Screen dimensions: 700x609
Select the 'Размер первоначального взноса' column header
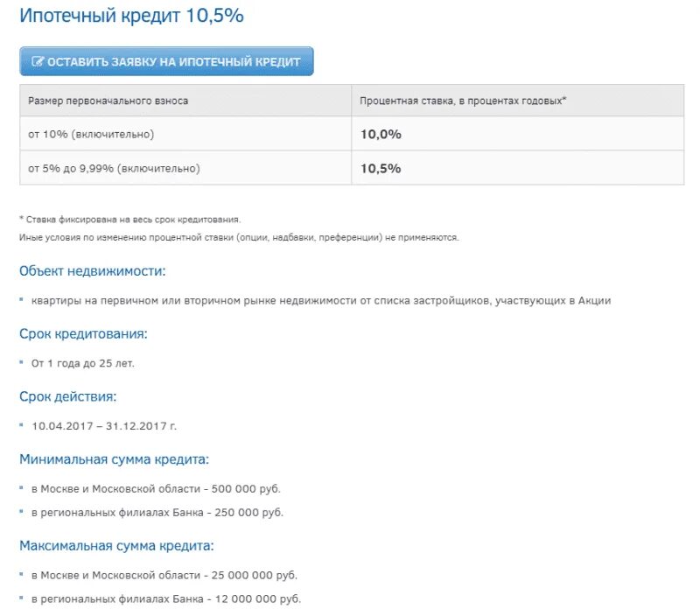[108, 101]
